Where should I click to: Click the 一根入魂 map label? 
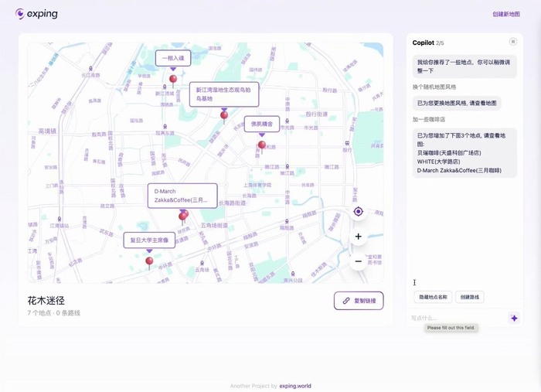click(173, 58)
